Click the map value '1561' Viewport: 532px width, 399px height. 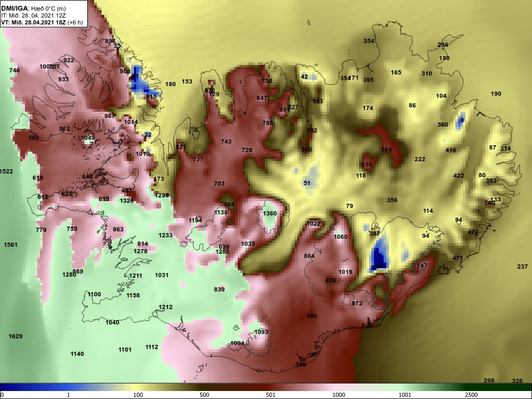[11, 245]
